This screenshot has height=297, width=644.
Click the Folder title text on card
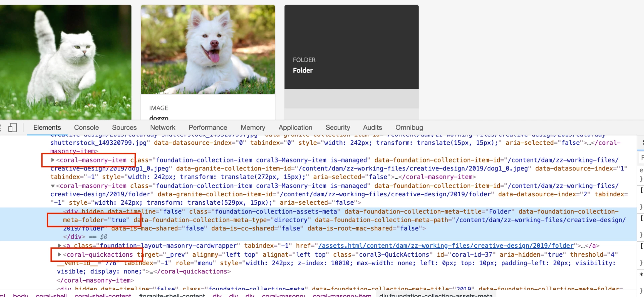[303, 70]
